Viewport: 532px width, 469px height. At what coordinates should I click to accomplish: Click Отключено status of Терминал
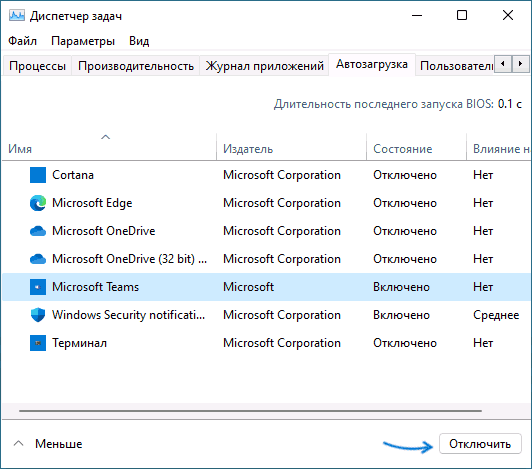405,343
